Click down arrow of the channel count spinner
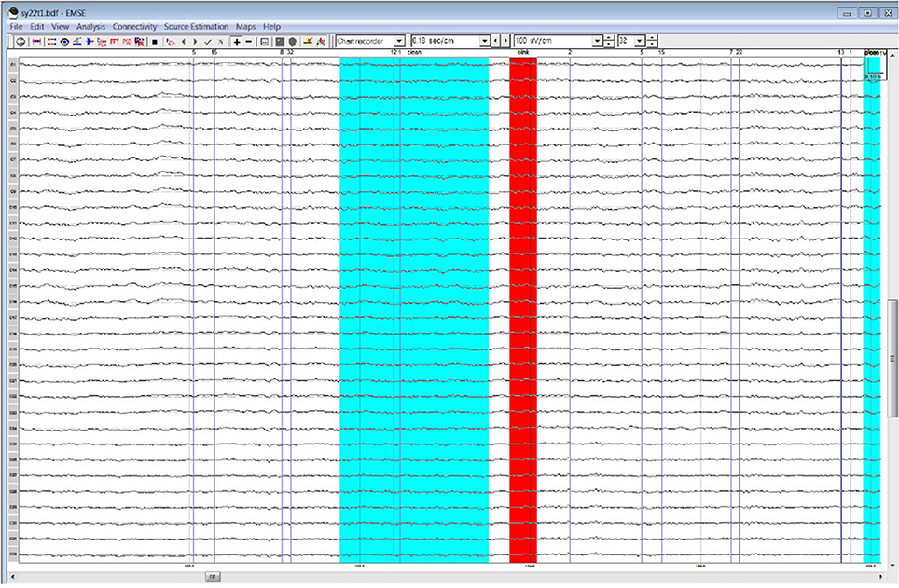 click(x=652, y=44)
